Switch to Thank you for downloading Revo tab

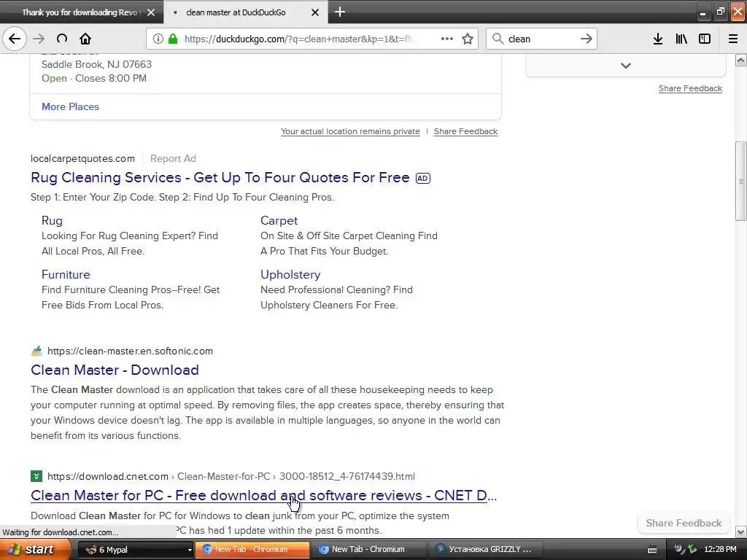[x=82, y=12]
